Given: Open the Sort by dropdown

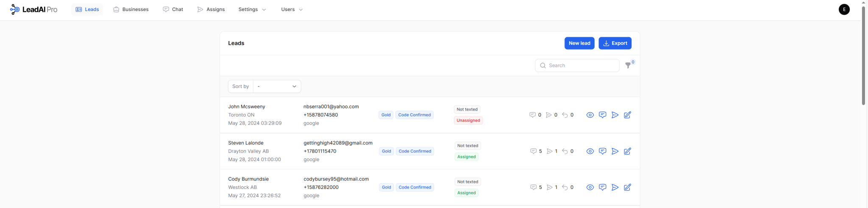Looking at the screenshot, I should (277, 86).
